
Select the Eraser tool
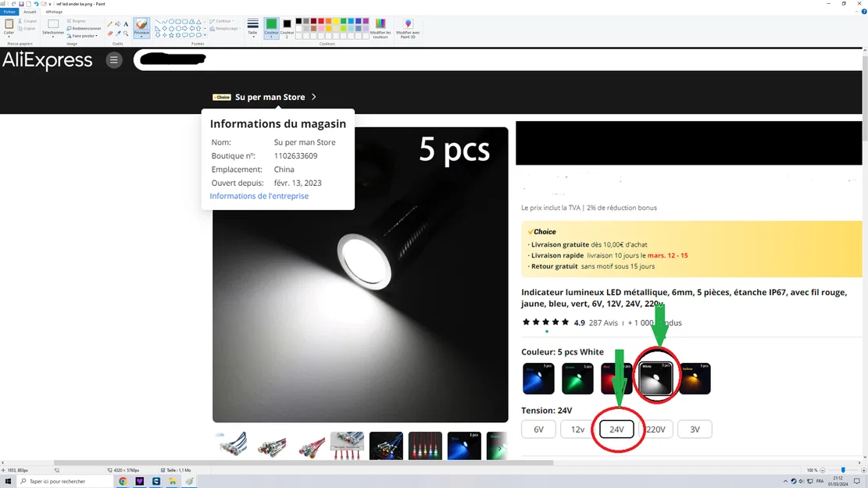(109, 34)
